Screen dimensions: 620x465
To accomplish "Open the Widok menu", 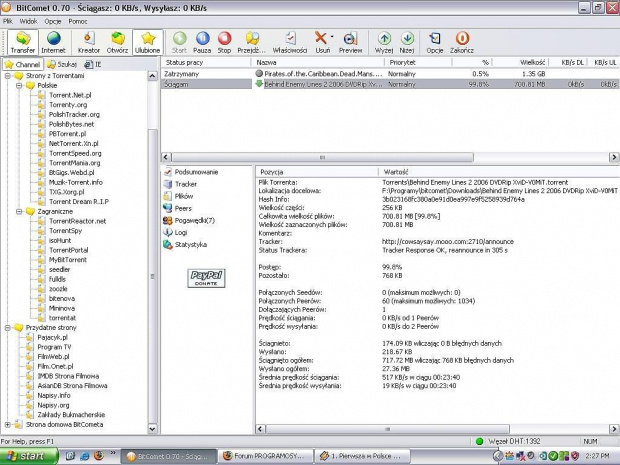I will point(28,21).
